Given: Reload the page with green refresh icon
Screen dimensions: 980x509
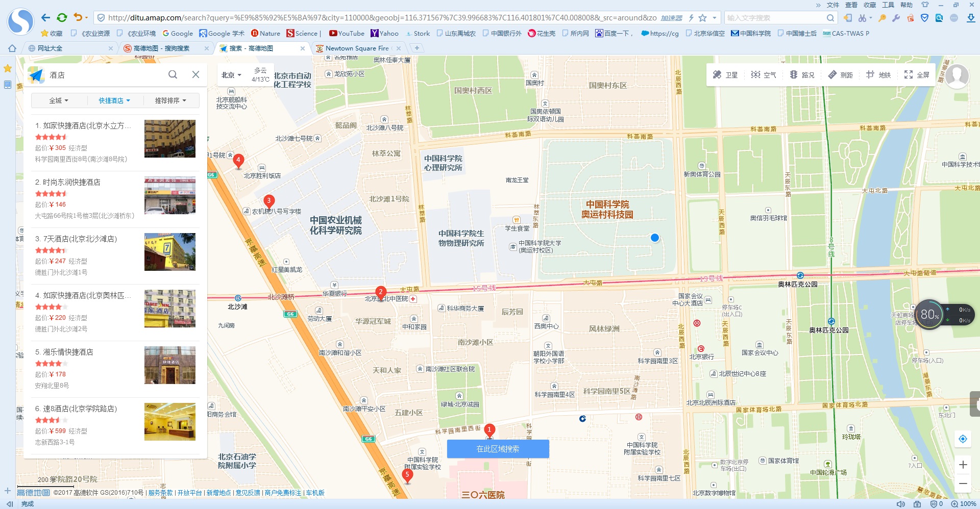Looking at the screenshot, I should 62,17.
